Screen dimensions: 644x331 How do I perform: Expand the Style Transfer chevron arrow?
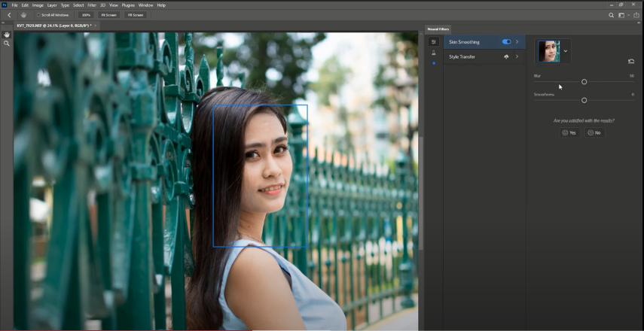pos(517,56)
